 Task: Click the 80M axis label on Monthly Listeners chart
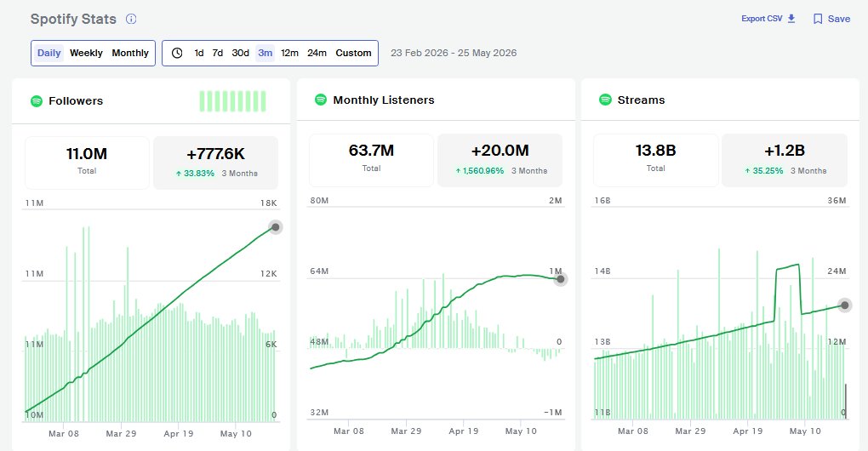pyautogui.click(x=319, y=200)
